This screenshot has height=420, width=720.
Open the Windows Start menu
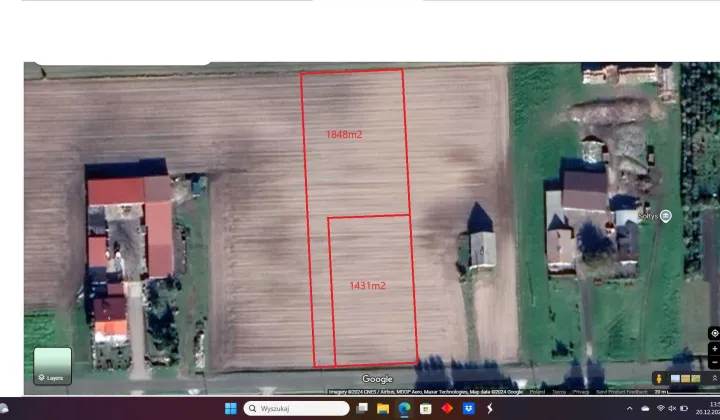231,408
